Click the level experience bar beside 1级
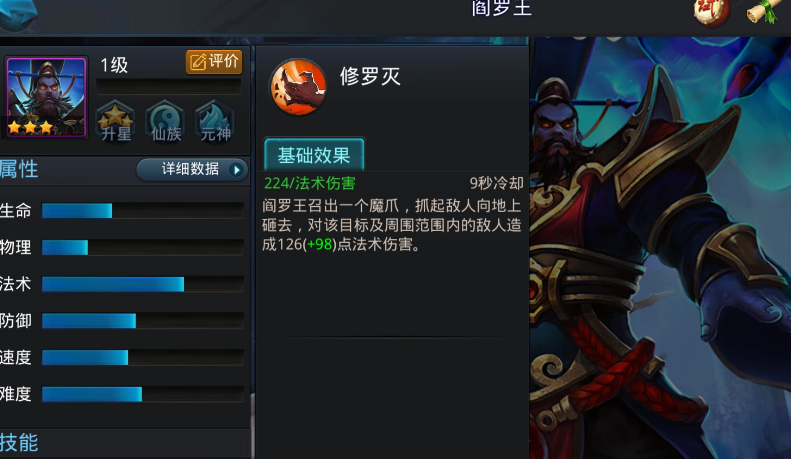 tap(168, 86)
